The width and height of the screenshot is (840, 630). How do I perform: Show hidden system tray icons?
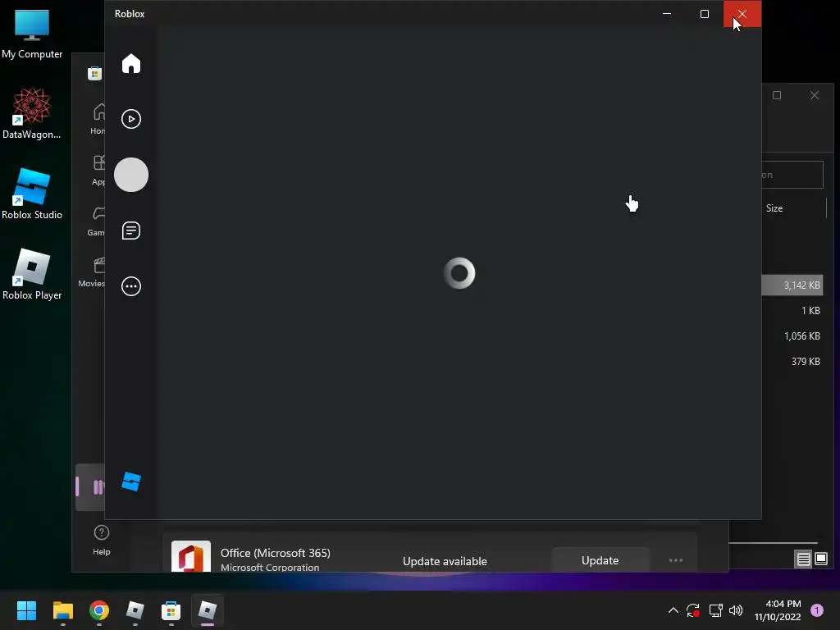click(x=673, y=610)
